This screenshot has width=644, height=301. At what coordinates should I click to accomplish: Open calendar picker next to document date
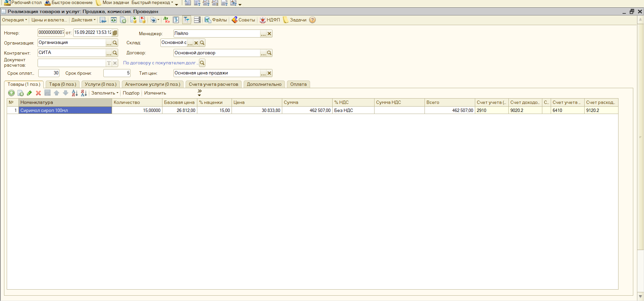pos(115,33)
